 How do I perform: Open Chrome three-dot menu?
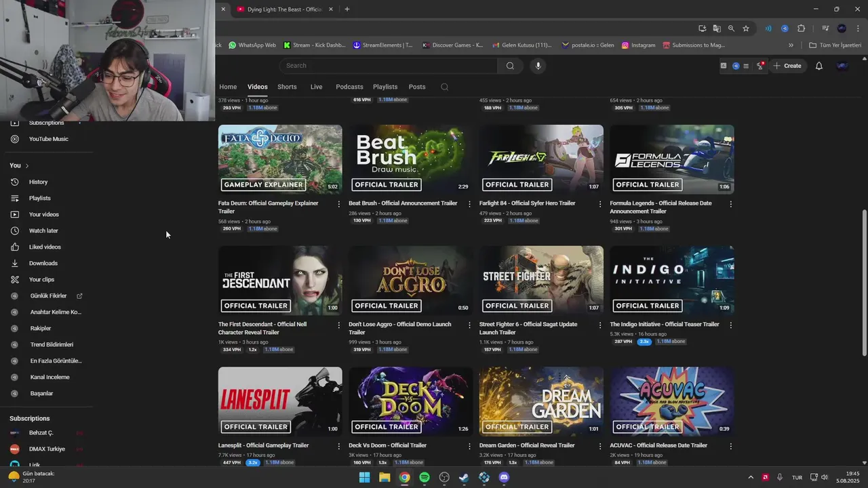click(x=857, y=28)
